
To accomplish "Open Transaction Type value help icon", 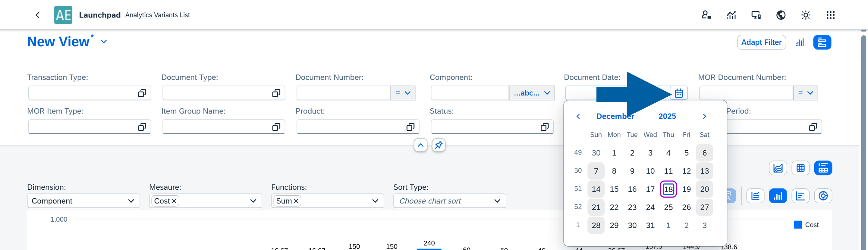I will 142,93.
